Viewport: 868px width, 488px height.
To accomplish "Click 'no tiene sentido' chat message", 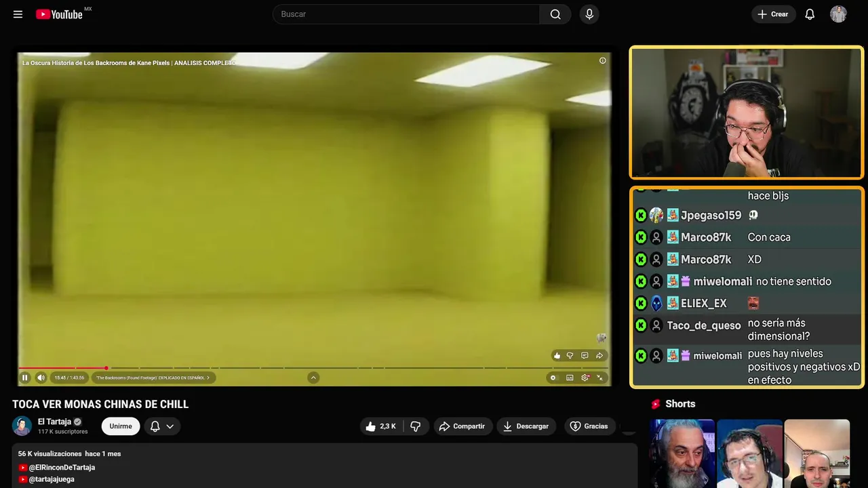I will [793, 281].
